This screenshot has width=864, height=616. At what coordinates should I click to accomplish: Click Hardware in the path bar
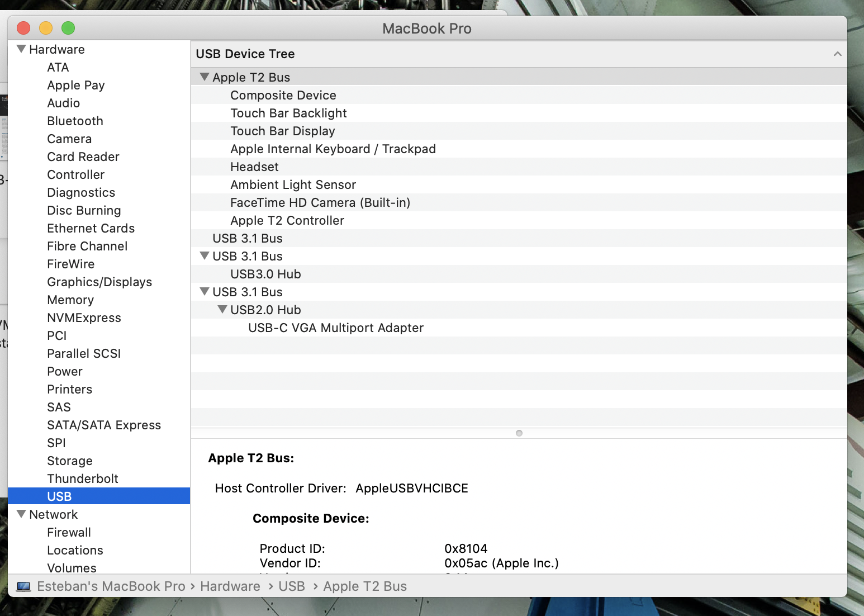pyautogui.click(x=230, y=586)
